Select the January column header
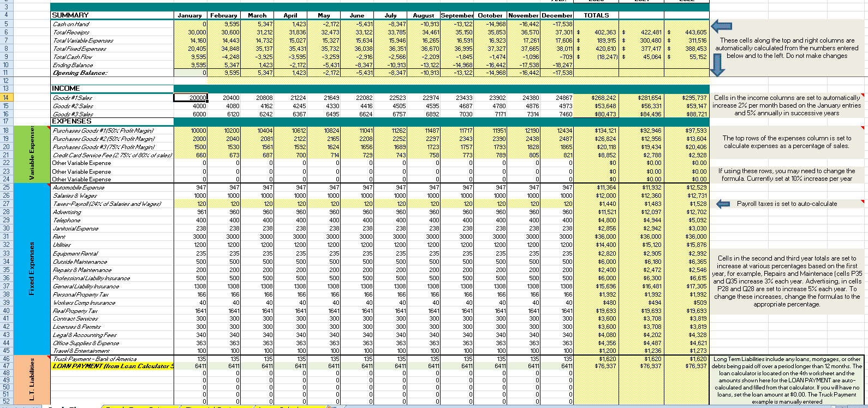The width and height of the screenshot is (868, 408). click(191, 15)
